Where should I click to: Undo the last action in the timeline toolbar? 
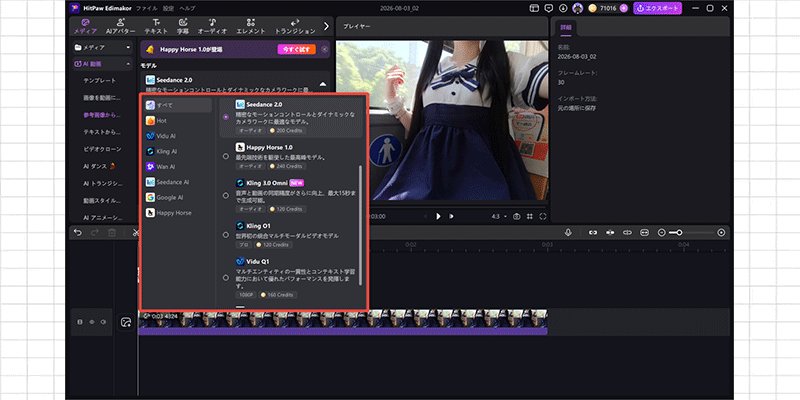click(x=78, y=233)
